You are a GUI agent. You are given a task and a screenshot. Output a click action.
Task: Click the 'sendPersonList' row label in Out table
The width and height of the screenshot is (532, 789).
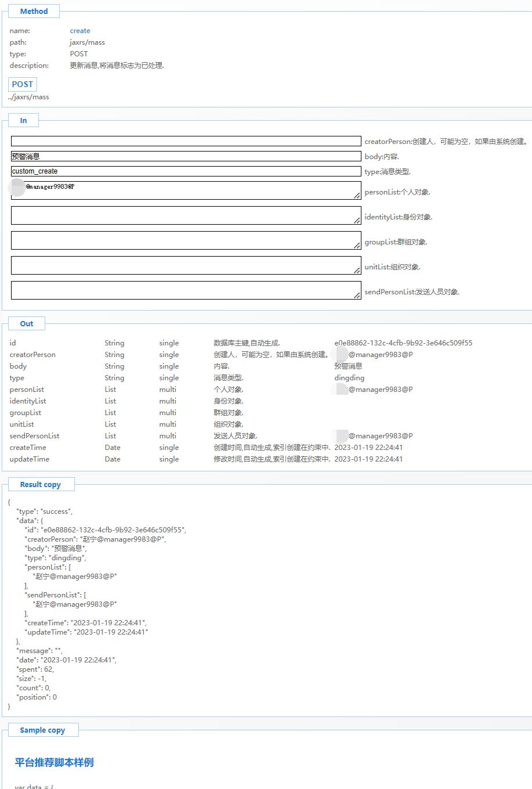point(34,436)
